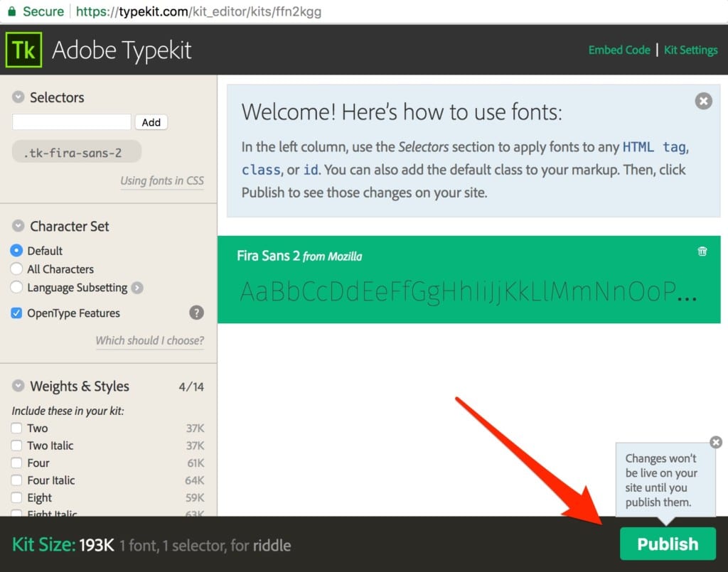Open Embed Code
The image size is (728, 572).
[x=619, y=50]
